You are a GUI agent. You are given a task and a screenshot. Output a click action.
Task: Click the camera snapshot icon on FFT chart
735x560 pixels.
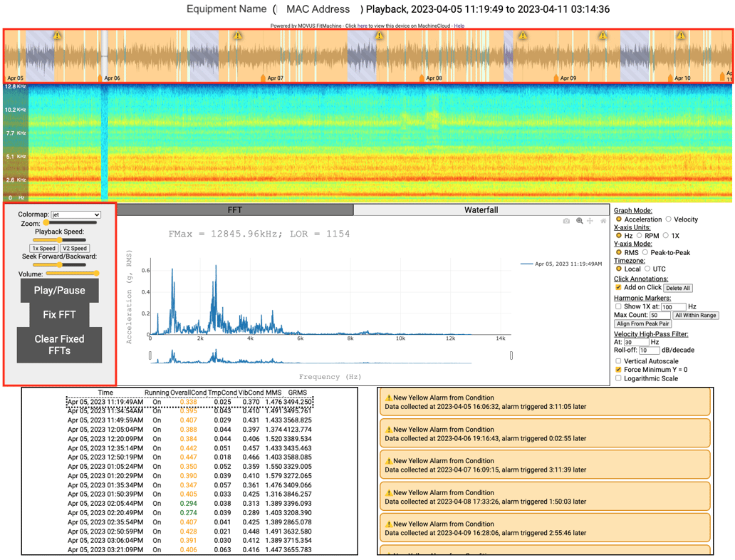coord(566,221)
